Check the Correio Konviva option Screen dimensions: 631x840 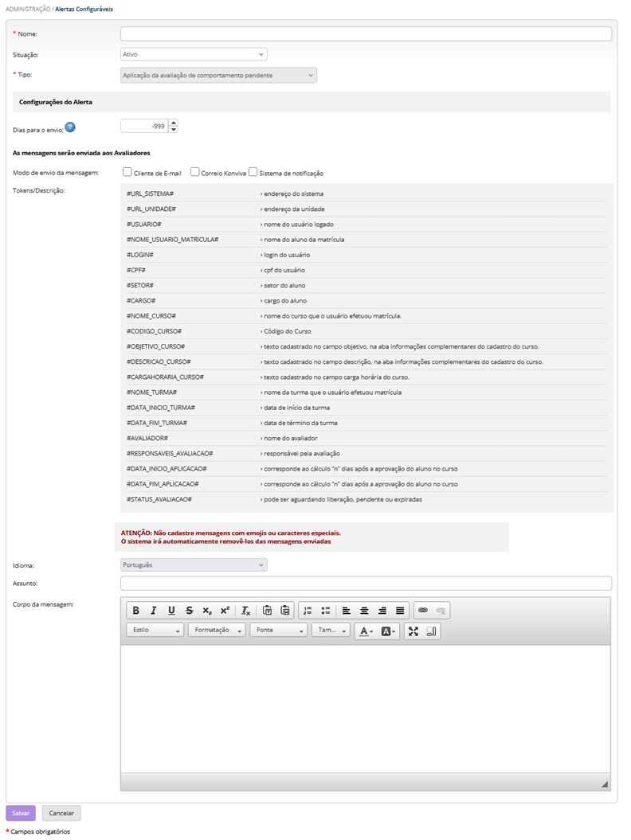[194, 172]
